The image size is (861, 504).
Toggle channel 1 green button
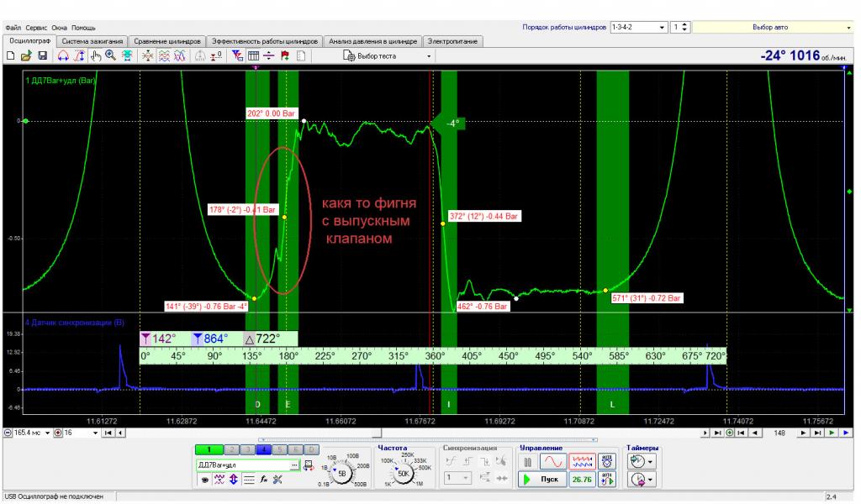209,449
